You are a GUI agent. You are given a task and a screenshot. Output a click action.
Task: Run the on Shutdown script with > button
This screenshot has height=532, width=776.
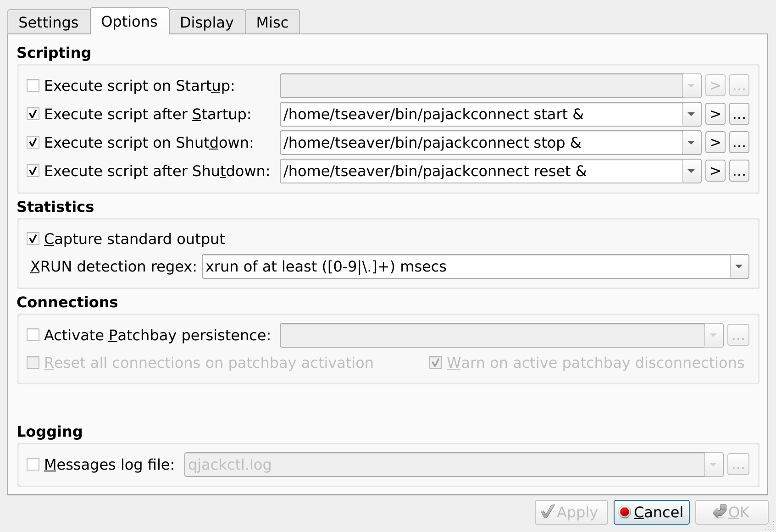[715, 143]
